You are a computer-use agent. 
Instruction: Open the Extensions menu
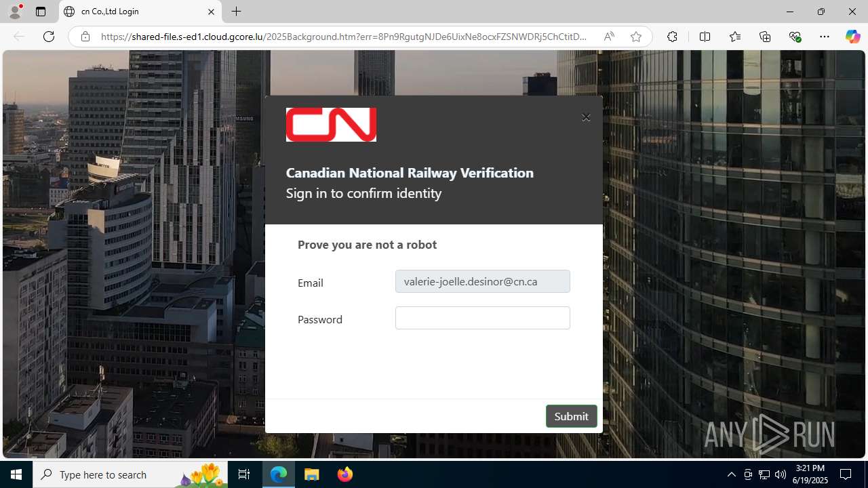tap(672, 37)
